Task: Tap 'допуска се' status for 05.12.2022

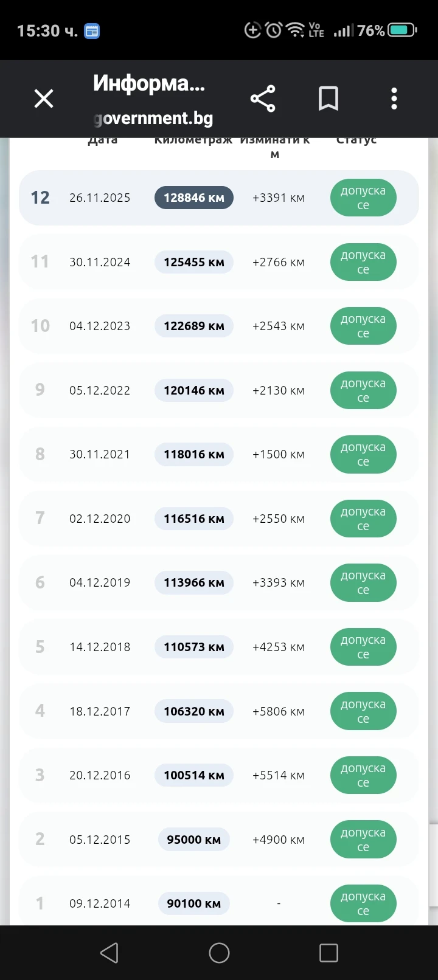Action: 363,390
